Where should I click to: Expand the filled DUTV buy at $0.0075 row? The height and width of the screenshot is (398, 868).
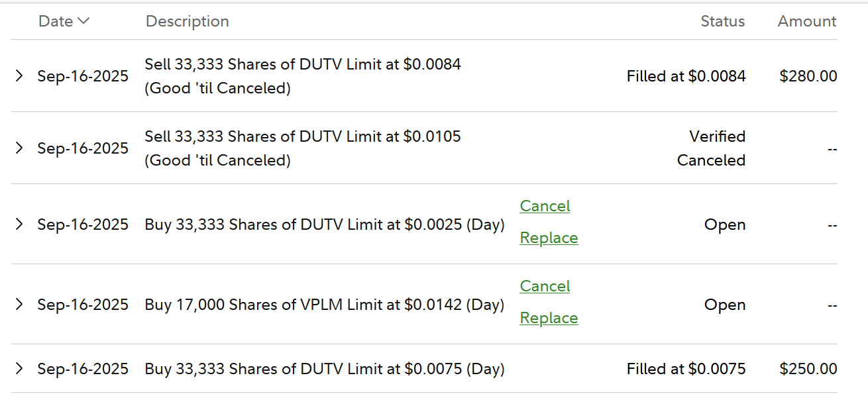[x=19, y=369]
